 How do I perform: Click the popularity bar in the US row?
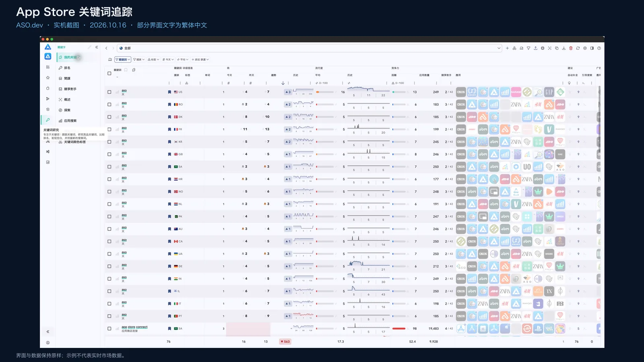pyautogui.click(x=325, y=92)
